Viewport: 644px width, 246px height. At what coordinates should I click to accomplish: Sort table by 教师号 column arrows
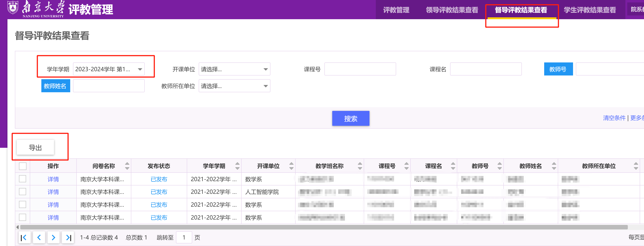(x=499, y=166)
